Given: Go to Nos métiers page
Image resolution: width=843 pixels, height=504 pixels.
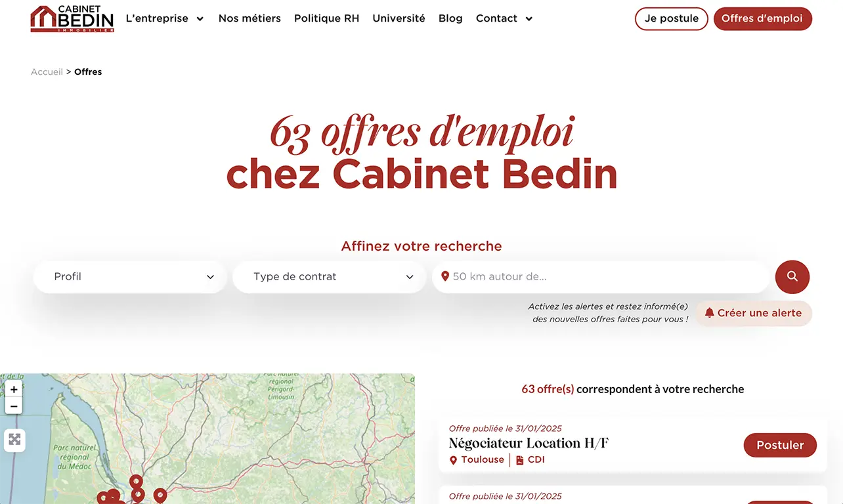Looking at the screenshot, I should click(249, 18).
